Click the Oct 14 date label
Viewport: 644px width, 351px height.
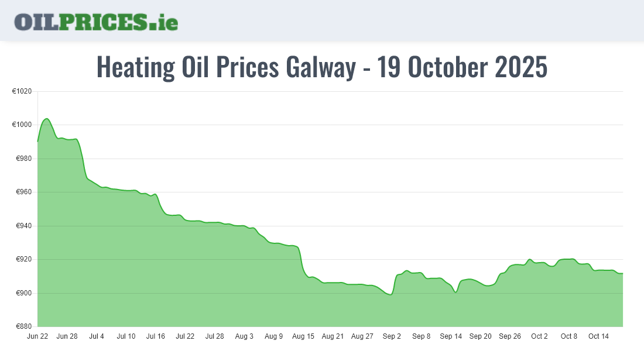pos(598,336)
